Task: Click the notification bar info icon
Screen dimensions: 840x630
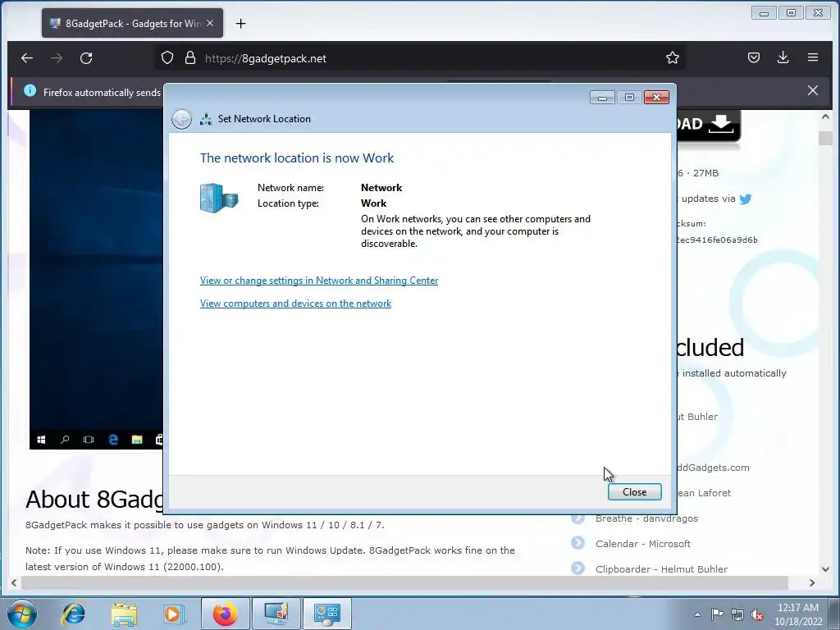Action: pos(30,91)
